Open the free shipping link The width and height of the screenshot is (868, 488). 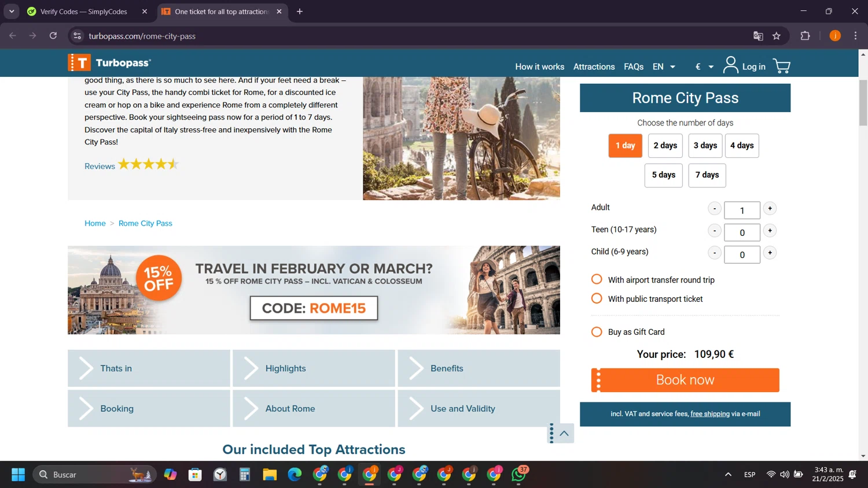[x=710, y=414]
